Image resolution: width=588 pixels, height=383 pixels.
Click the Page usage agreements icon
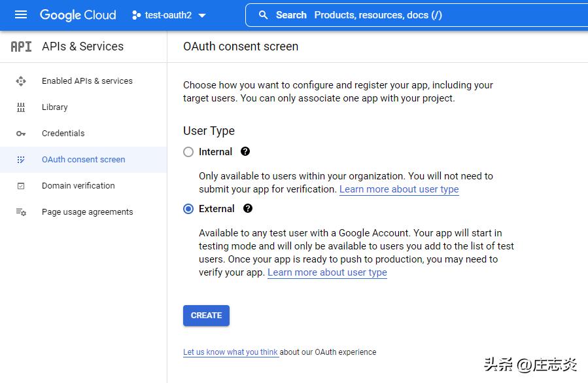click(22, 211)
